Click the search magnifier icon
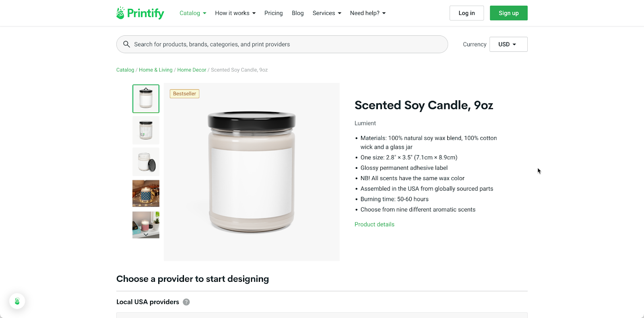Image resolution: width=644 pixels, height=318 pixels. click(127, 44)
